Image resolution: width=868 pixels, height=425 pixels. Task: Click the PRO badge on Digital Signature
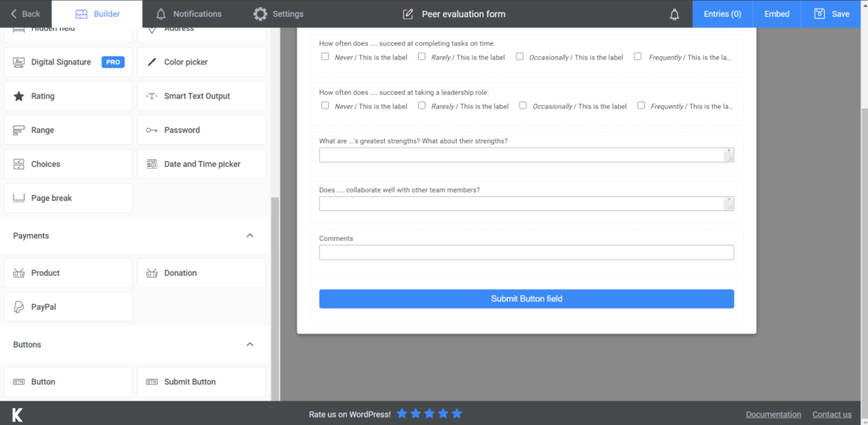tap(113, 62)
